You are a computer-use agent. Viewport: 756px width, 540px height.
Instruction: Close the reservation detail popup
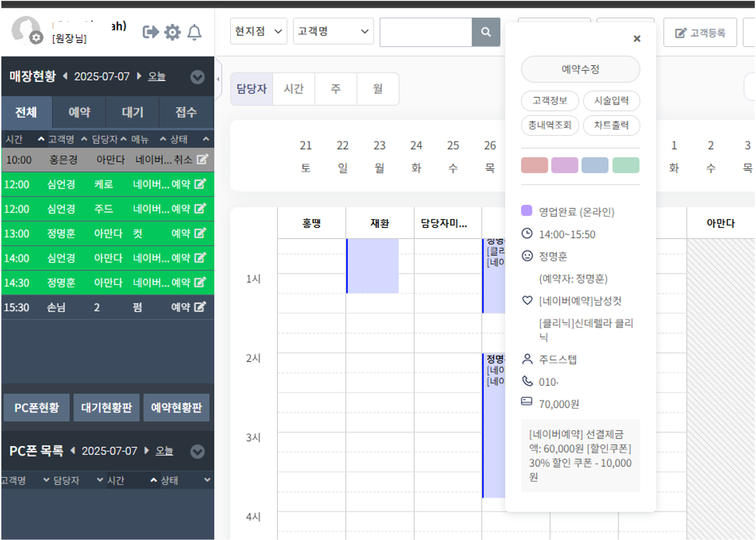coord(637,39)
